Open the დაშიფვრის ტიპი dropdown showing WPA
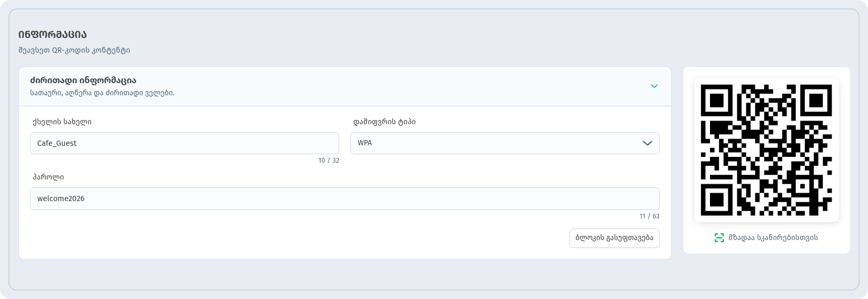Viewport: 868px width, 299px height. click(505, 143)
